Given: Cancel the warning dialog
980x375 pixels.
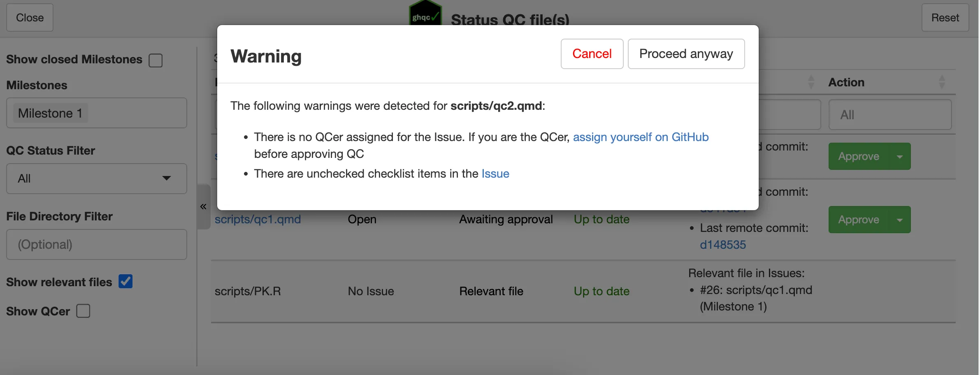Looking at the screenshot, I should pos(592,54).
